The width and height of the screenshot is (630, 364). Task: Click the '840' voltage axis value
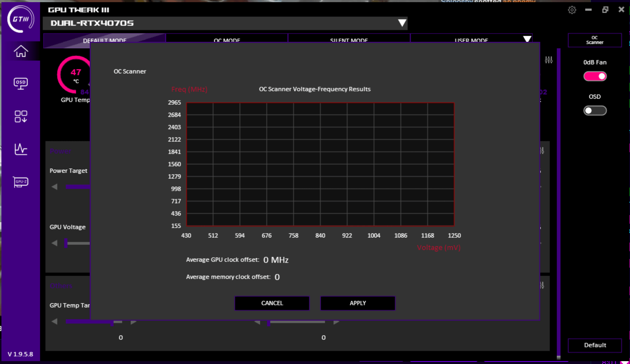320,236
